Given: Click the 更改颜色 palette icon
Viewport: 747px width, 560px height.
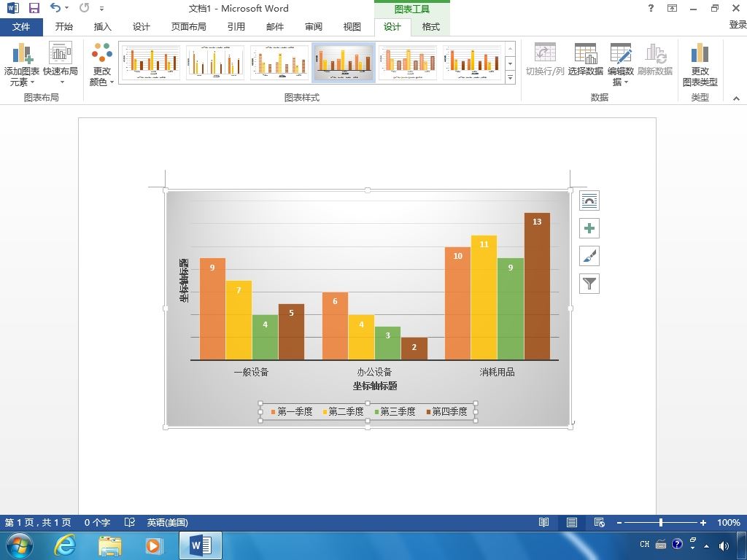Looking at the screenshot, I should 102,64.
